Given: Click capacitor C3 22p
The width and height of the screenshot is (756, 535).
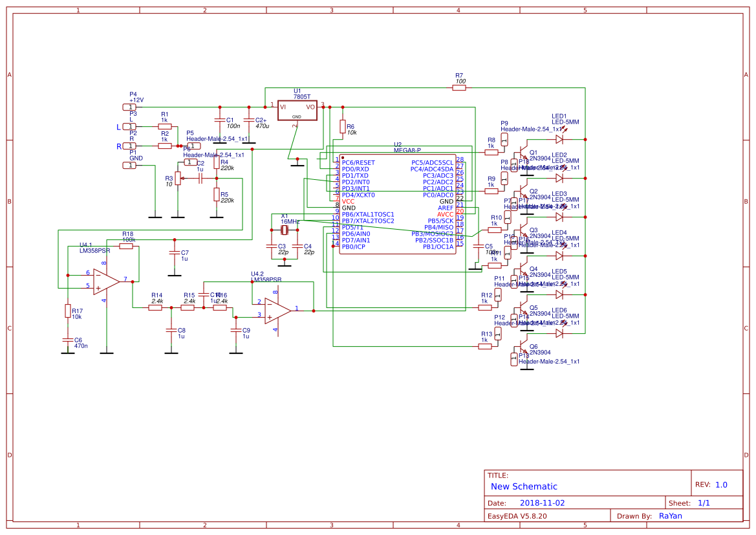Looking at the screenshot, I should 272,246.
